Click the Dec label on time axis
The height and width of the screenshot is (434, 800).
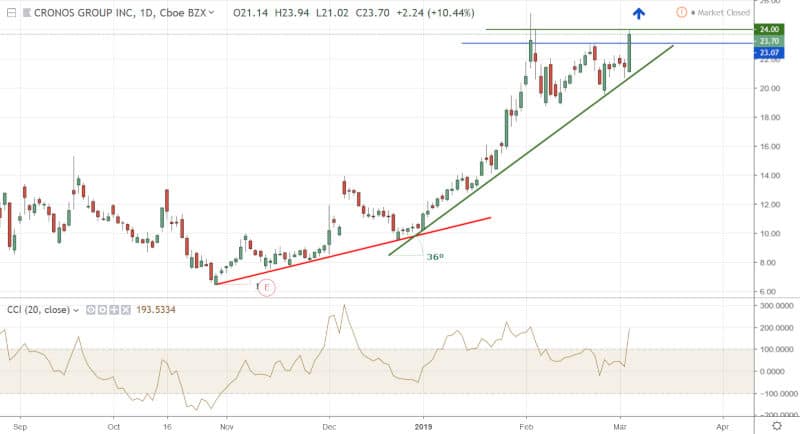(329, 426)
